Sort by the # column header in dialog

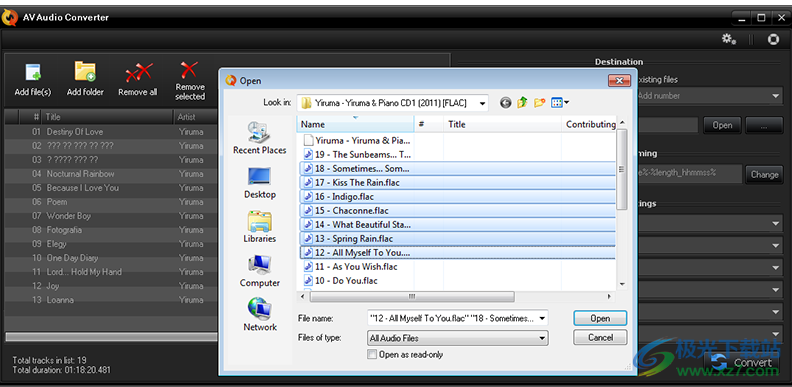tap(429, 124)
